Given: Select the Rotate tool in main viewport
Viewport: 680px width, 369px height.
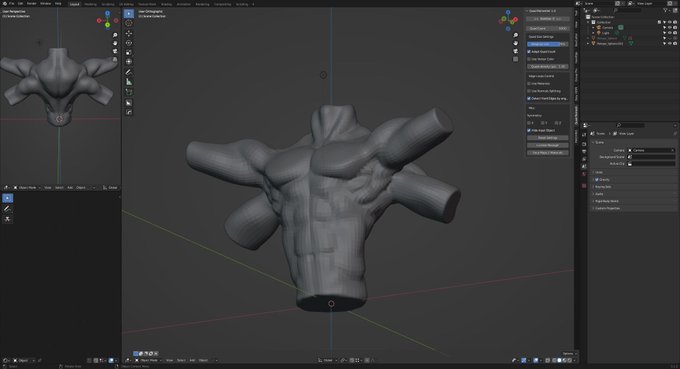Looking at the screenshot, I should pos(129,43).
